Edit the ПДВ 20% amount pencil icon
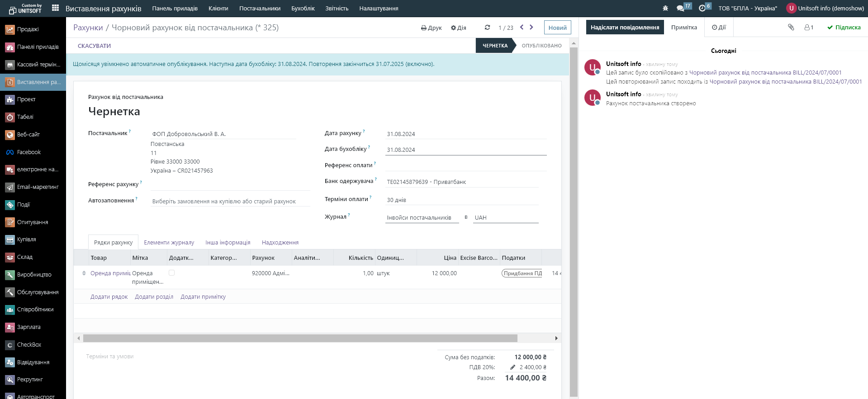This screenshot has height=399, width=868. (x=512, y=367)
